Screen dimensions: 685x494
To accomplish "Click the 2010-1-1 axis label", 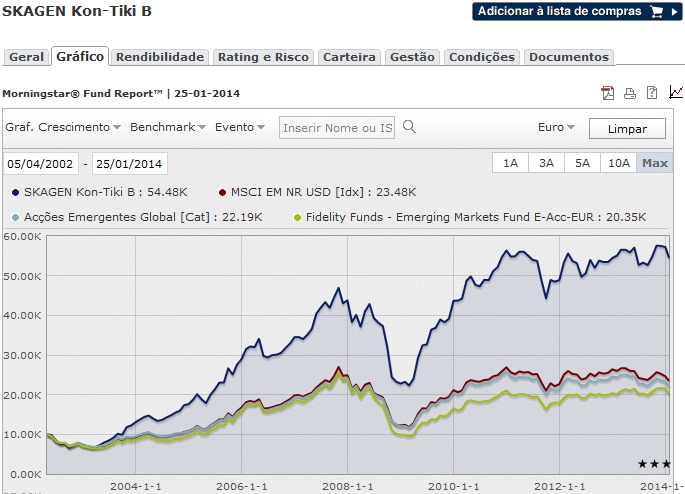I will tap(453, 487).
